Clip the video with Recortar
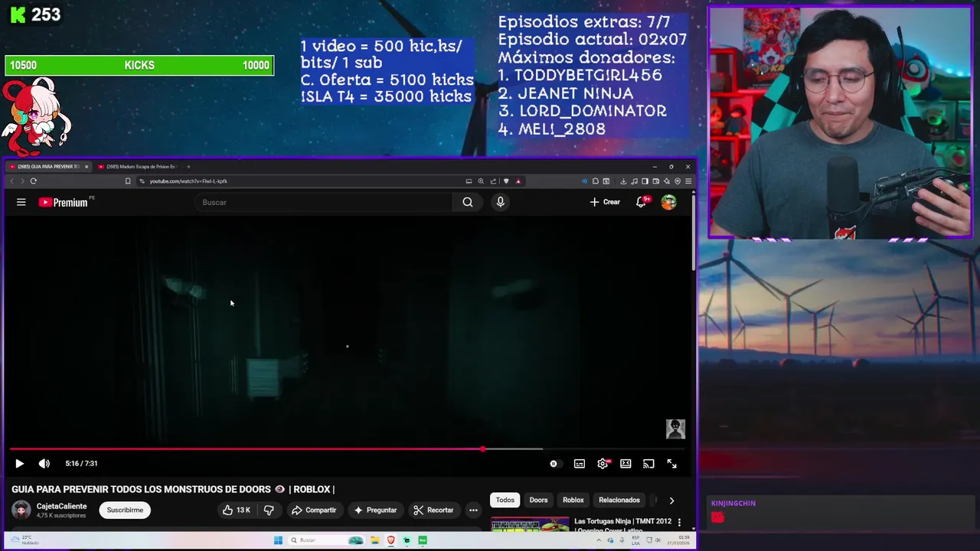The image size is (980, 551). pos(433,510)
